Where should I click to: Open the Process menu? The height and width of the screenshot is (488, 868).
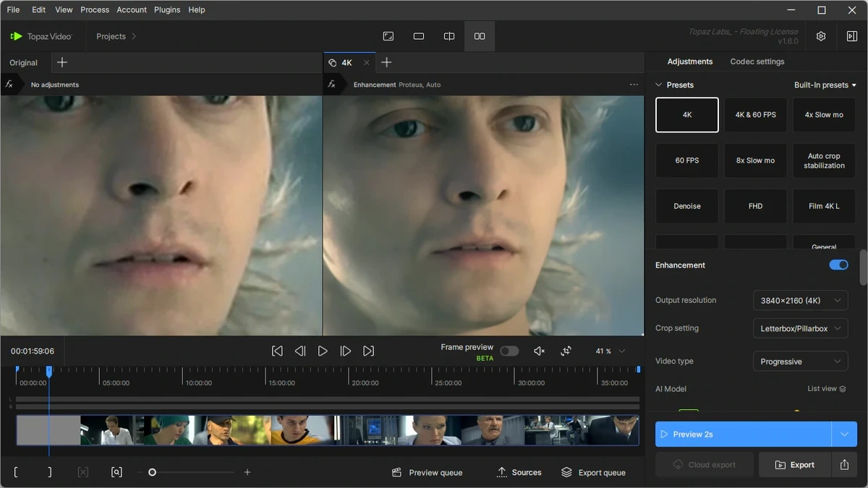95,10
